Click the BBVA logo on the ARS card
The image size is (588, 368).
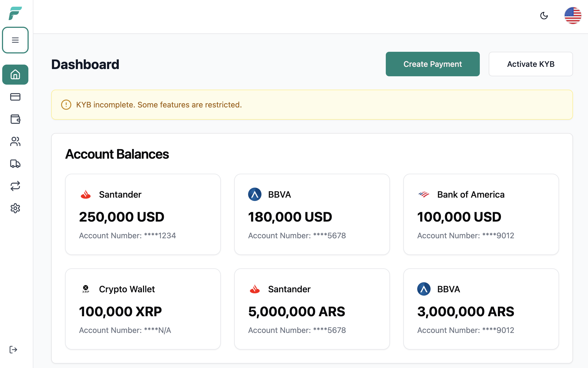click(424, 289)
